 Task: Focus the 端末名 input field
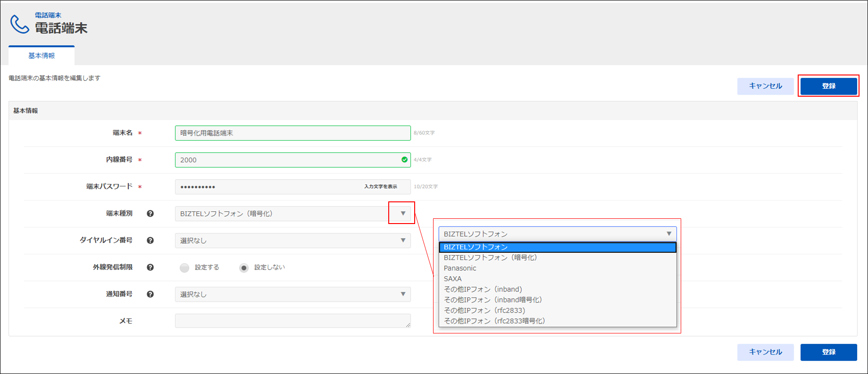point(292,133)
